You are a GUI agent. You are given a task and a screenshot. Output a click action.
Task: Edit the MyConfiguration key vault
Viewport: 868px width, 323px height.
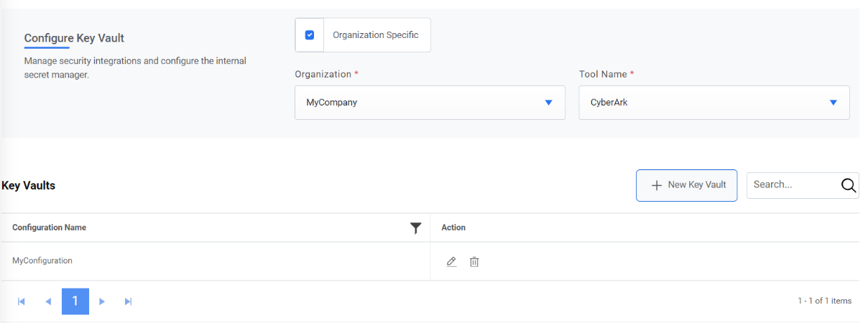[451, 262]
